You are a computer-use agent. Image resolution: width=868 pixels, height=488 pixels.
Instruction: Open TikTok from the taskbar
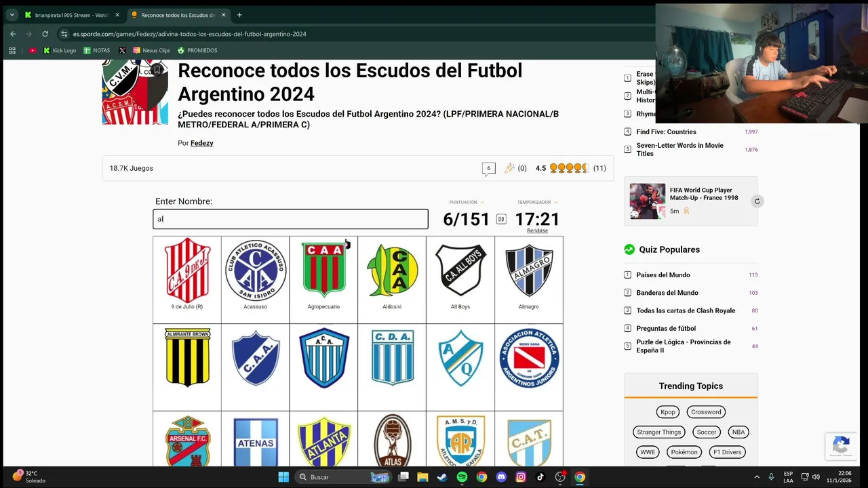[x=540, y=476]
